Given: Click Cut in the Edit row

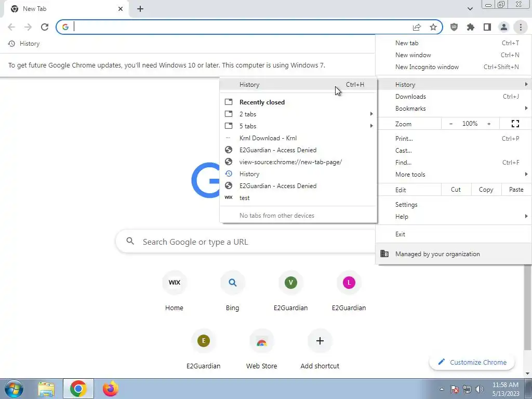Looking at the screenshot, I should click(456, 190).
